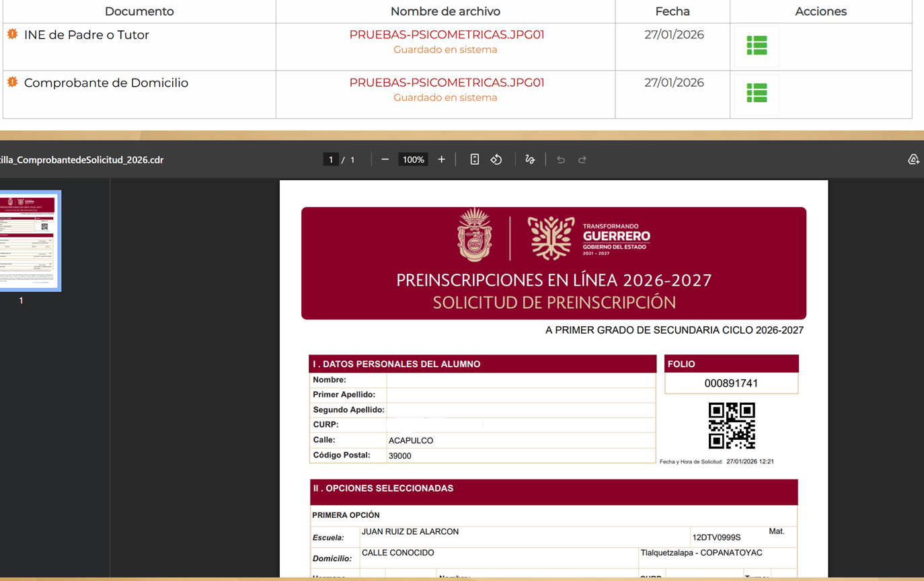Click the PDF page number field
The height and width of the screenshot is (581, 924).
pyautogui.click(x=330, y=159)
